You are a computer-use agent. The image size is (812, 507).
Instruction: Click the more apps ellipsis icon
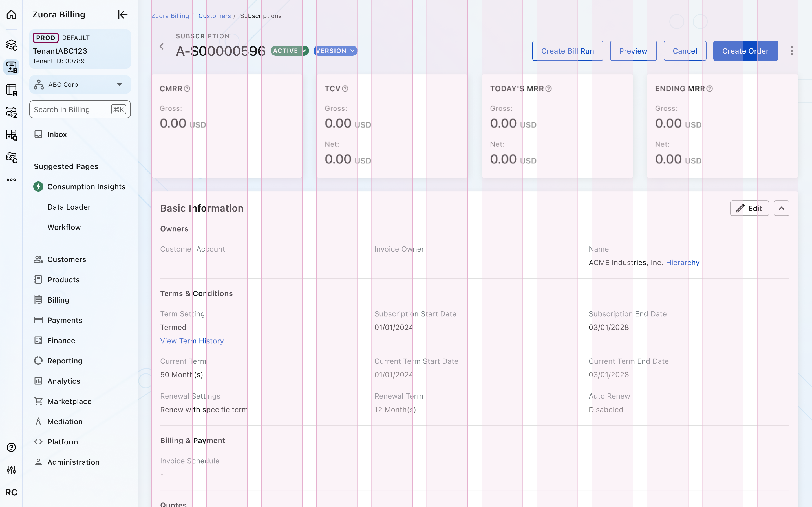pos(11,180)
